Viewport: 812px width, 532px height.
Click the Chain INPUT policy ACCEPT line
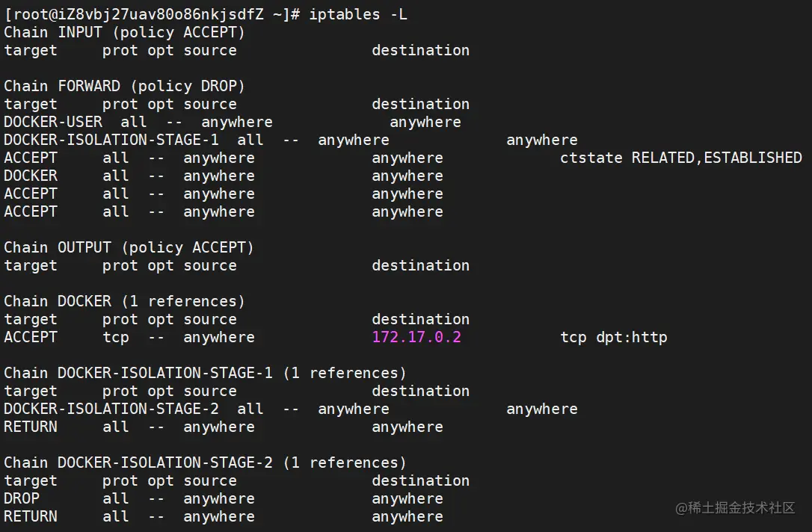pos(124,32)
